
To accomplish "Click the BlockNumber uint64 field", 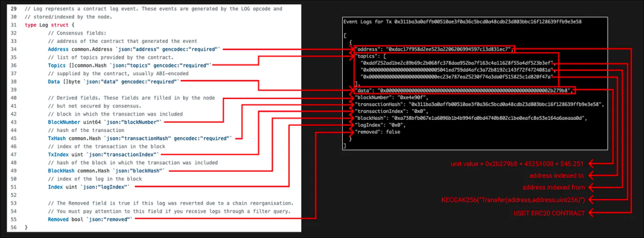I will (106, 122).
